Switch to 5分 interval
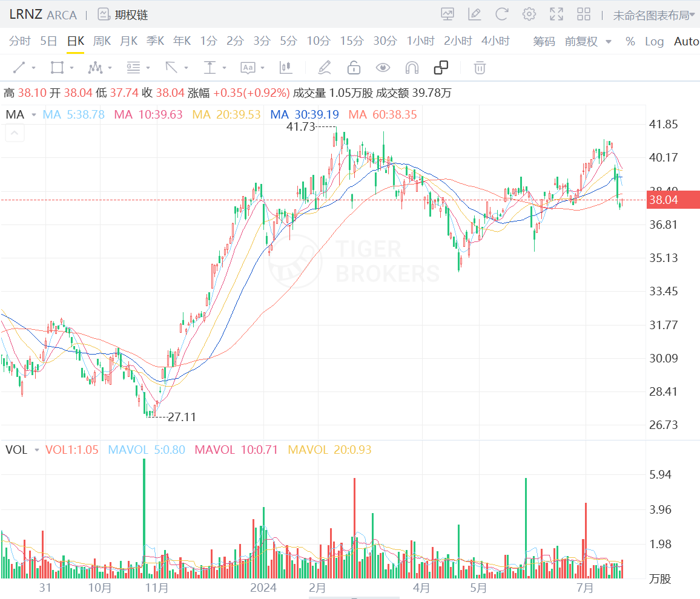The height and width of the screenshot is (599, 700). [288, 41]
